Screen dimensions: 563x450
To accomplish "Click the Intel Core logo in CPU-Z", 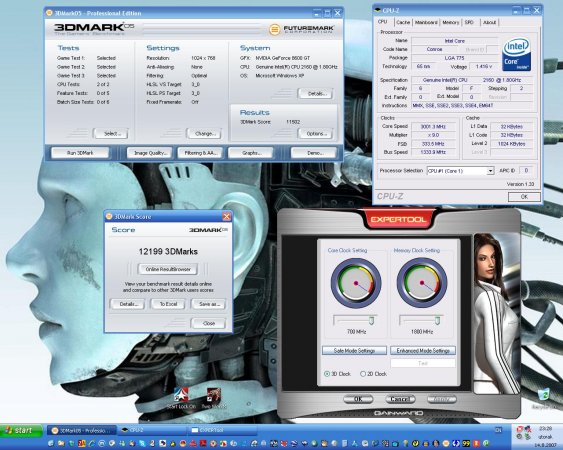I will 516,54.
